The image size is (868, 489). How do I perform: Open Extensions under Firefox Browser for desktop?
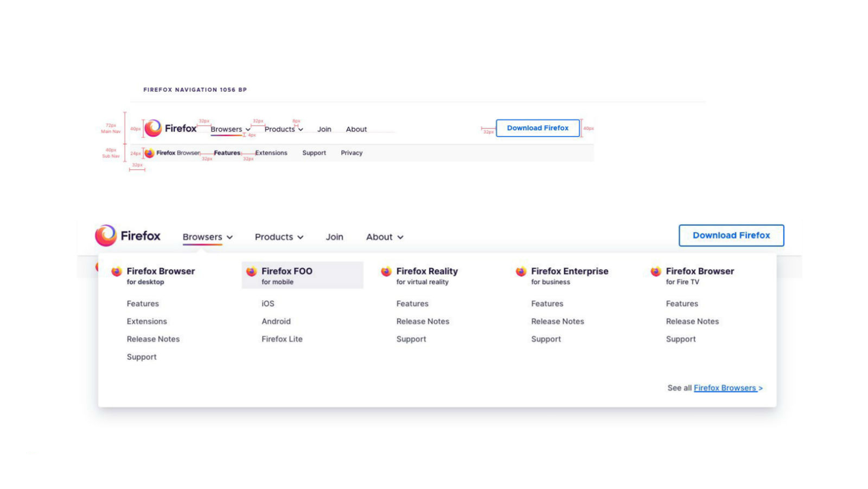[147, 321]
